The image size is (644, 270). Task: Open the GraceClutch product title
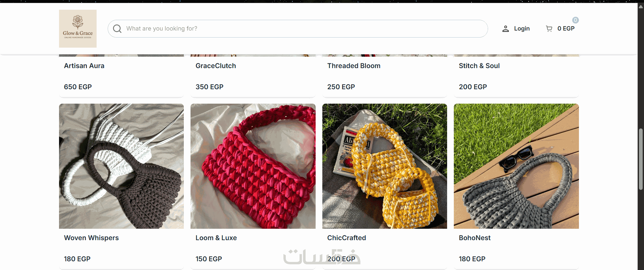tap(216, 66)
